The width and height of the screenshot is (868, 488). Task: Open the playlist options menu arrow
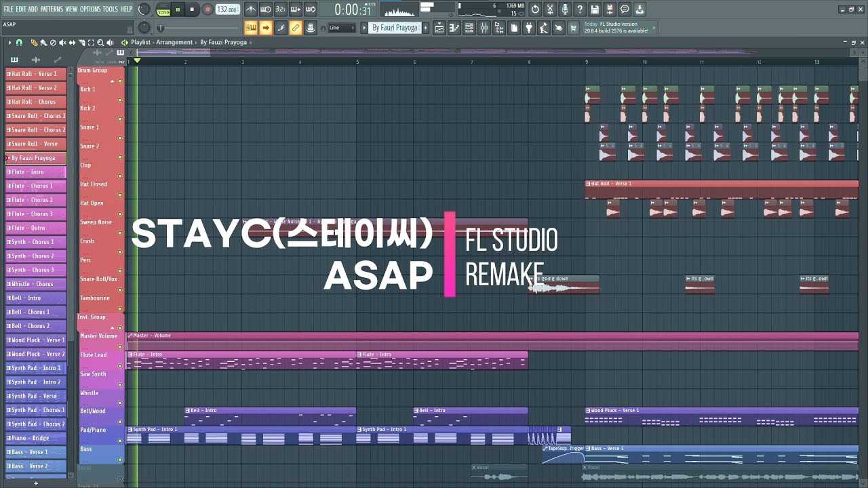[9, 43]
